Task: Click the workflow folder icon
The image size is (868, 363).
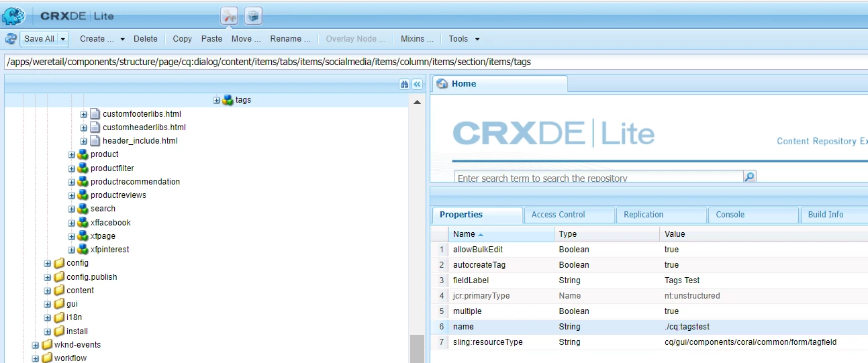Action: [x=46, y=358]
